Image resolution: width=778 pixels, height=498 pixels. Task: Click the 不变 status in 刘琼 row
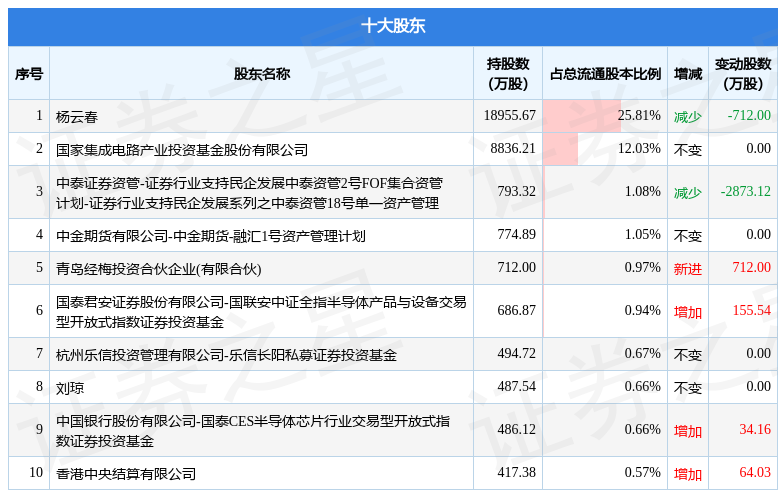tap(688, 388)
